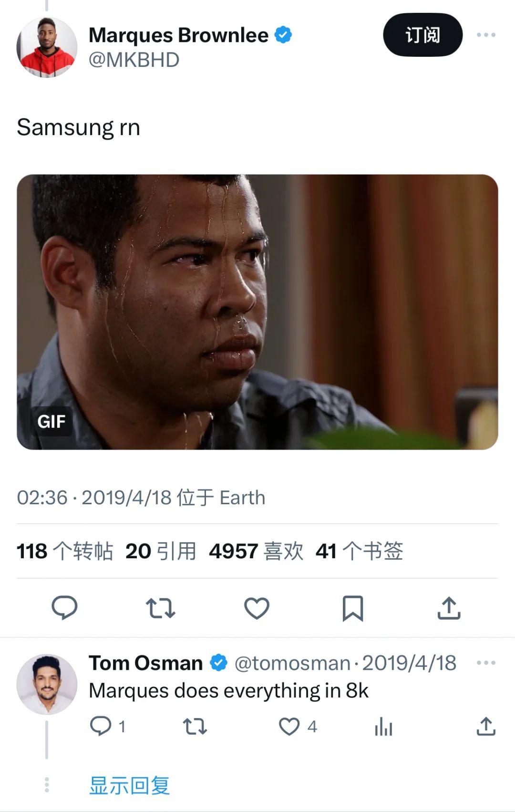Screen dimensions: 515x812
Task: Reply to Tom Osman's comment
Action: point(101,727)
